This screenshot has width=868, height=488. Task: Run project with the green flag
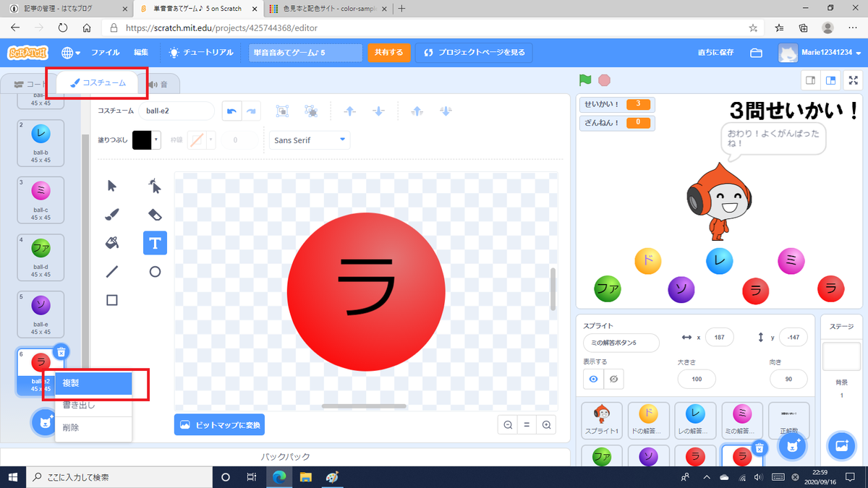585,80
